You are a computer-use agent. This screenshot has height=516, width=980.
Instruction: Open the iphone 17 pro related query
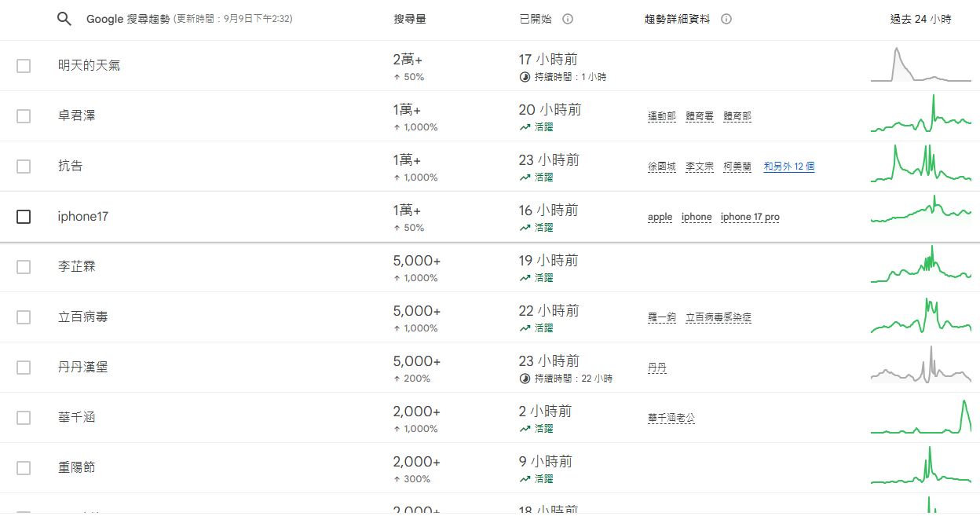[750, 217]
